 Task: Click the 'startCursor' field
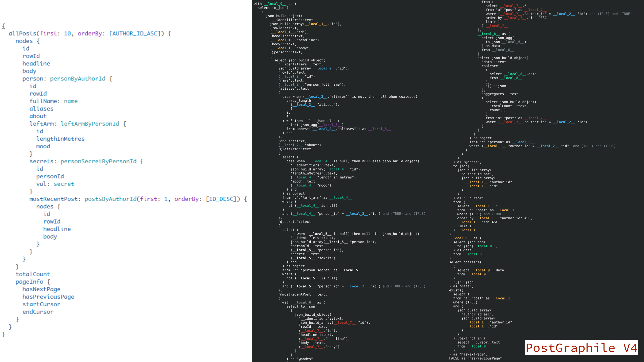(x=41, y=304)
